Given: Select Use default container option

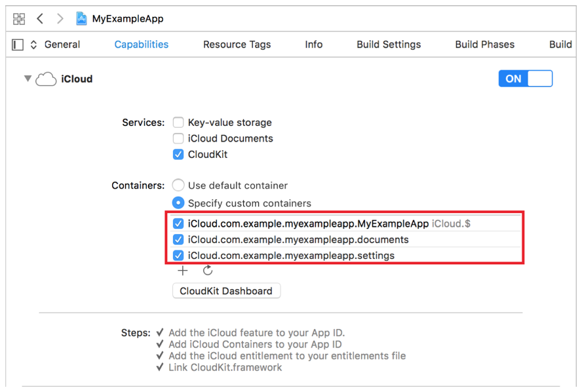Looking at the screenshot, I should pyautogui.click(x=178, y=186).
